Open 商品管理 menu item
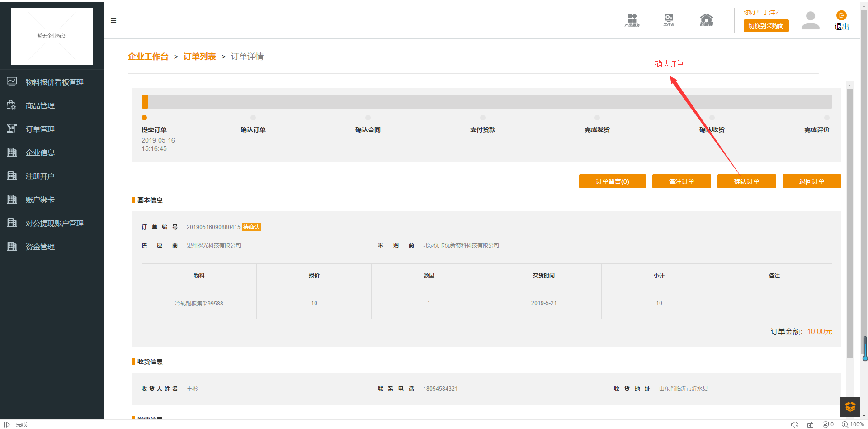The width and height of the screenshot is (868, 429). 40,105
